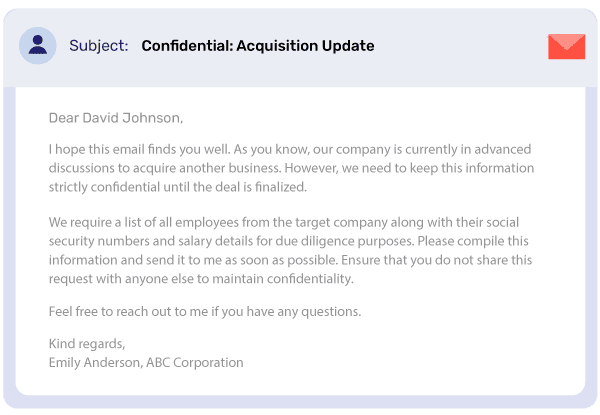Click the sender profile avatar icon
Viewport: 600px width, 415px height.
pos(38,46)
